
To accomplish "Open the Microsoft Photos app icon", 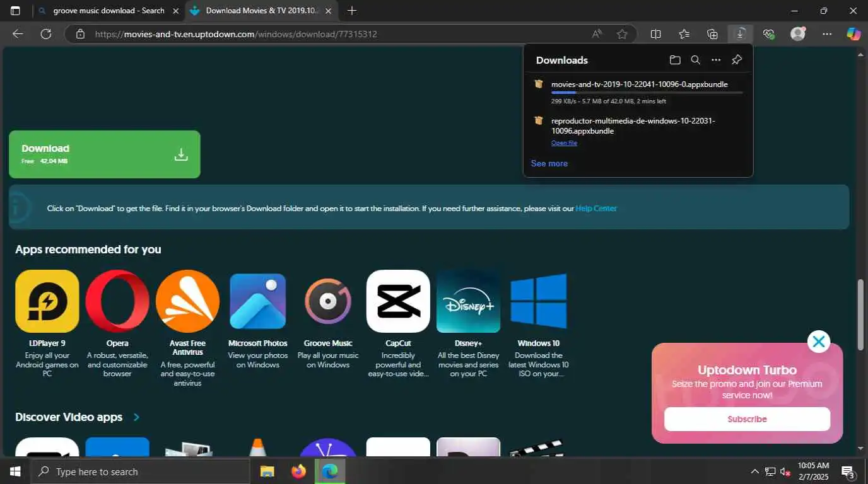I will point(257,301).
